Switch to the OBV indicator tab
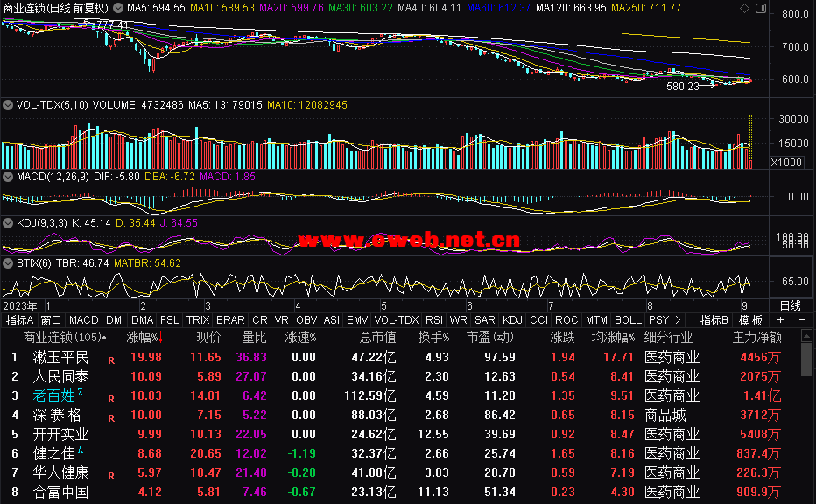The width and height of the screenshot is (816, 504). click(306, 320)
